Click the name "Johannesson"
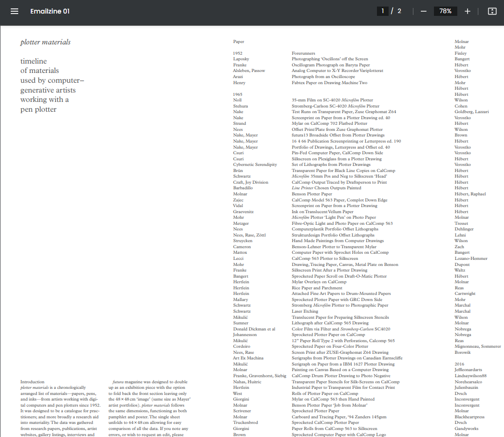The width and height of the screenshot is (504, 437). (245, 335)
